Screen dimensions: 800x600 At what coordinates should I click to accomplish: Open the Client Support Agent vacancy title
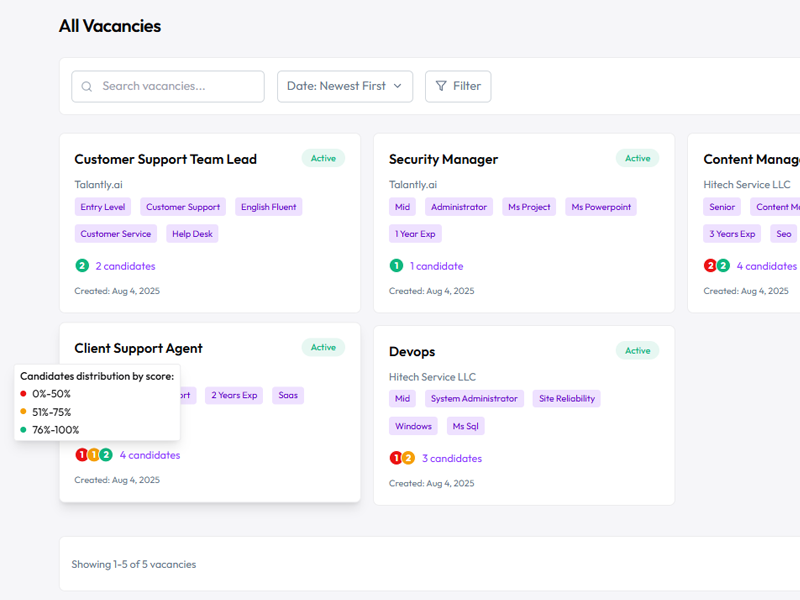tap(138, 348)
